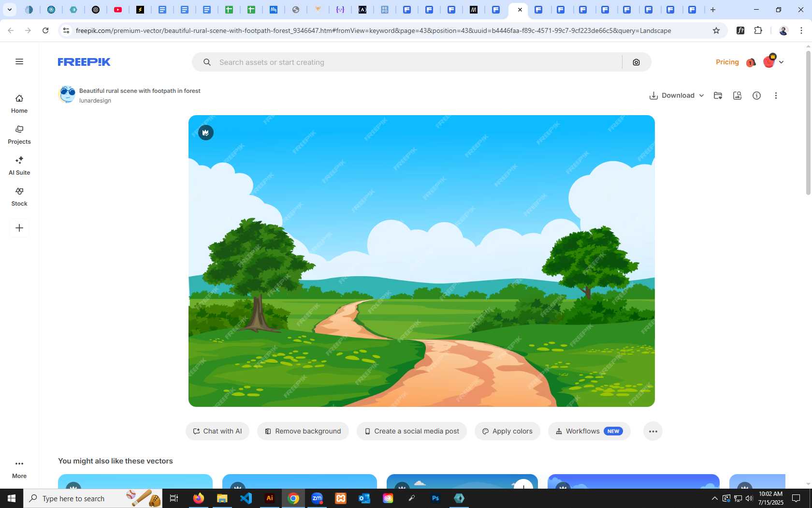Open Adobe Illustrator from taskbar

pos(270,498)
